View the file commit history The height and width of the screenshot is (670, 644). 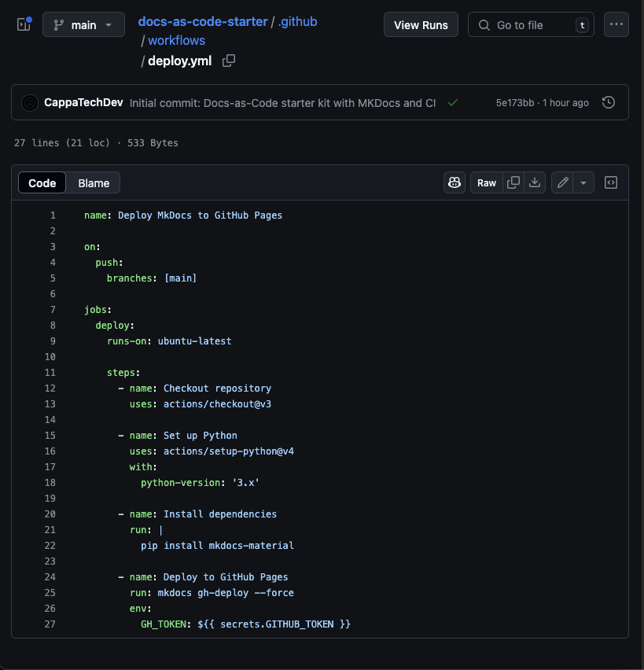[609, 102]
